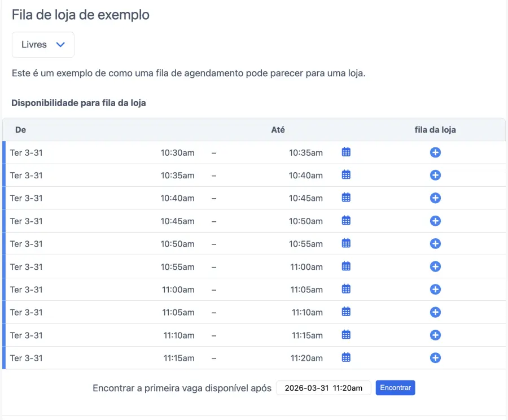
Task: Click the calendar icon on the 10:55am row
Action: coord(346,266)
